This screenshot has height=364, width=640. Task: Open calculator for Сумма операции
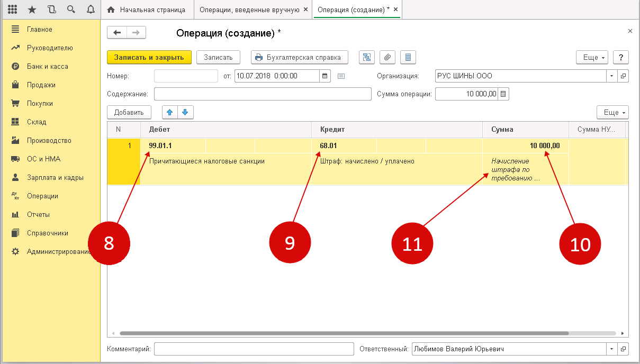[x=503, y=94]
